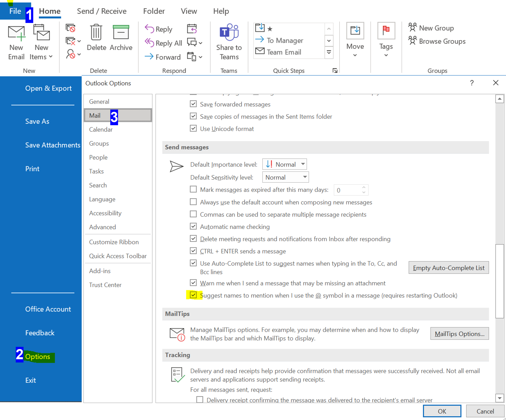Click the Reply All icon
Image resolution: width=506 pixels, height=420 pixels.
pos(149,43)
